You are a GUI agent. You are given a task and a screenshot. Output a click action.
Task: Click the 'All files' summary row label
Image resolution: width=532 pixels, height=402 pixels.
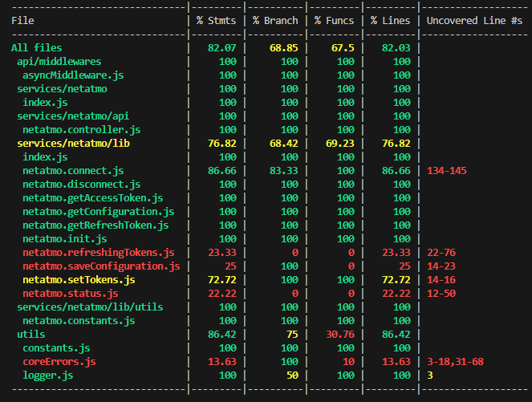click(x=36, y=48)
